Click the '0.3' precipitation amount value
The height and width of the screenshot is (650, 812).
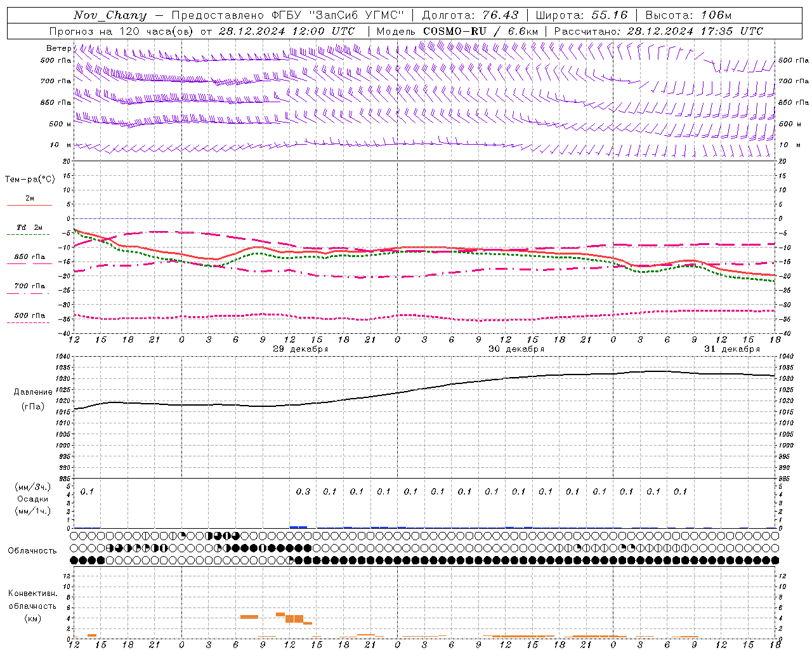tap(303, 491)
